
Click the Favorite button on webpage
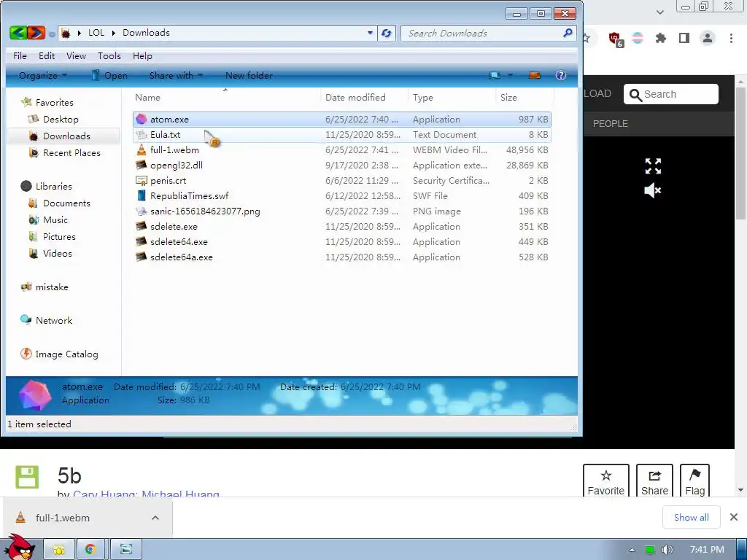click(x=606, y=481)
